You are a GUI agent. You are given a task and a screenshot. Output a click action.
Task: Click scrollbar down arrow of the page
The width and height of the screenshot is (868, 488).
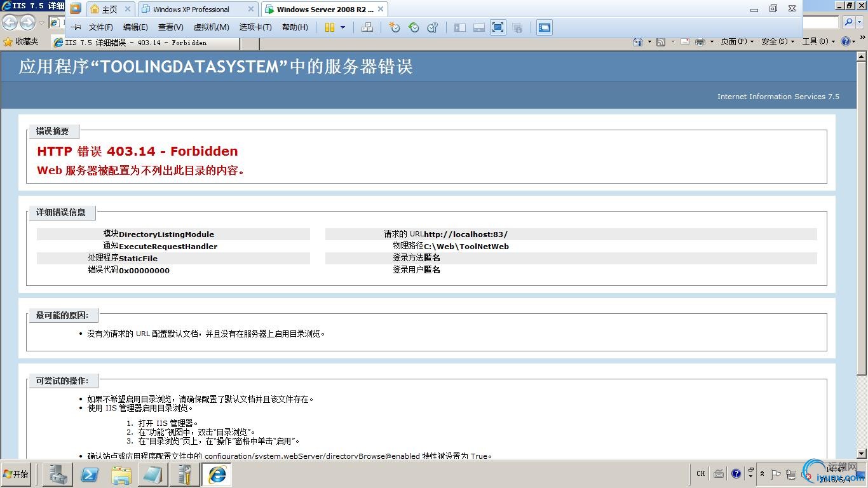click(x=862, y=454)
